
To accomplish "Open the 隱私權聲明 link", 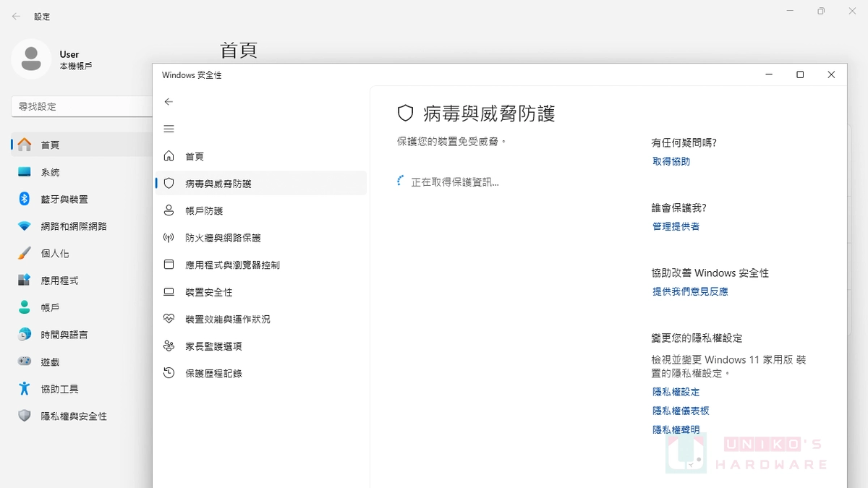I will (676, 429).
